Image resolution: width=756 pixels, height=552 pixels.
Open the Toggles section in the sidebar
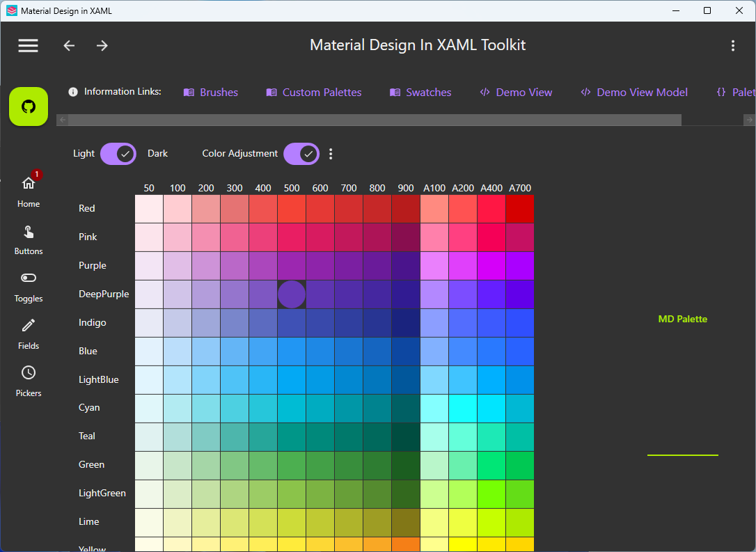[x=28, y=287]
